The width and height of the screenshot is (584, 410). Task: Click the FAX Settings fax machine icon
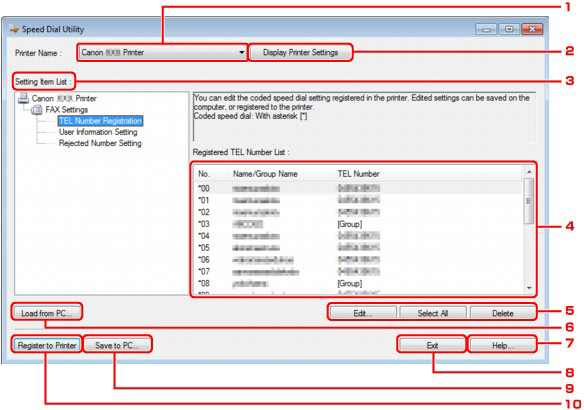point(37,109)
